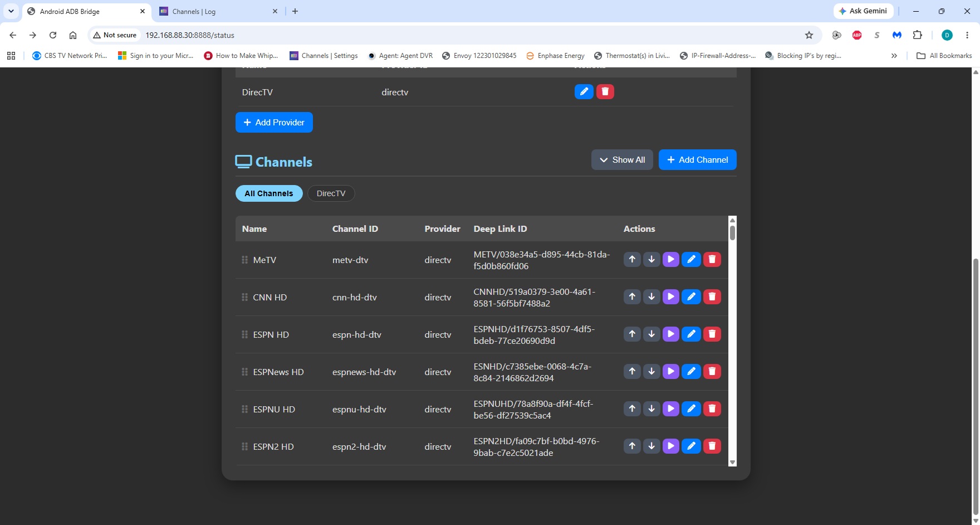
Task: Open a new browser tab
Action: click(295, 11)
